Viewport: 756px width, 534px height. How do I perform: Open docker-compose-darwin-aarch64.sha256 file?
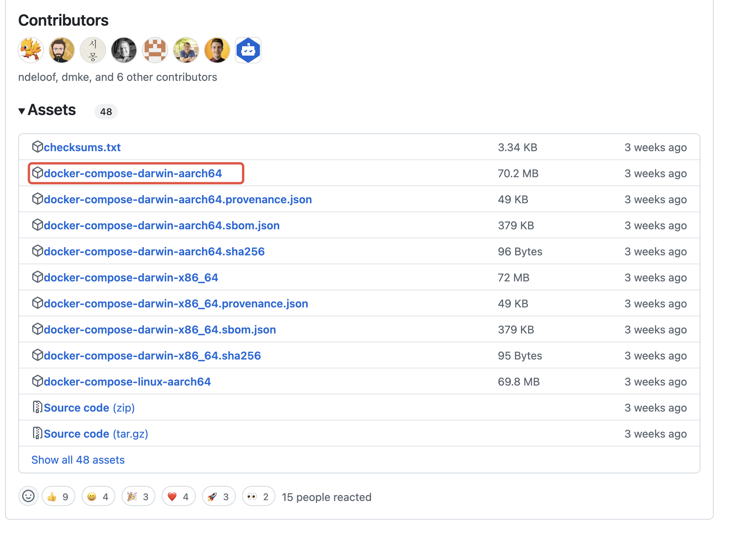[154, 251]
